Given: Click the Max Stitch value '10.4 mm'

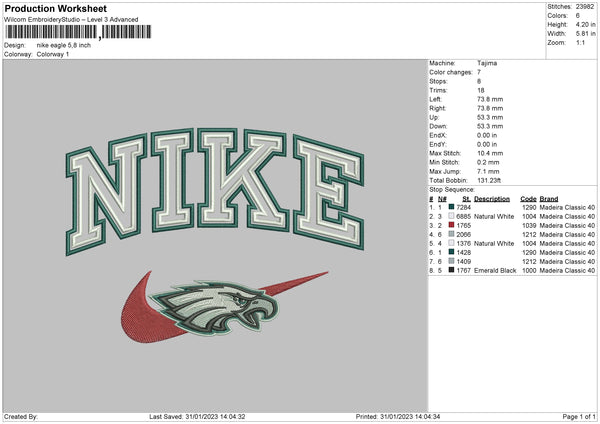Looking at the screenshot, I should 490,153.
